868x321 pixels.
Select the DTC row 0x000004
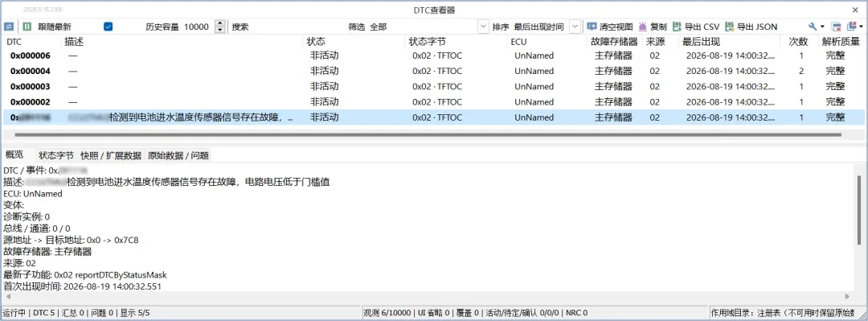(x=433, y=71)
